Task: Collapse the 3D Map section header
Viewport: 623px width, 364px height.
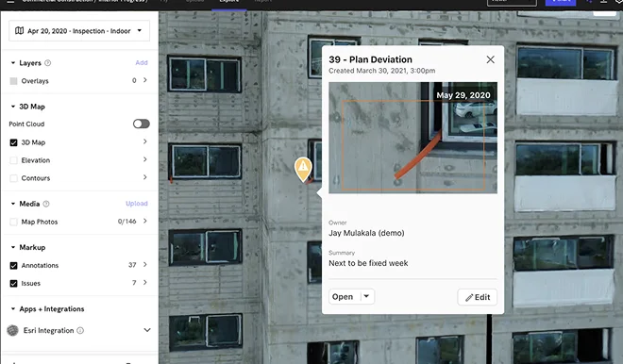Action: click(x=12, y=107)
